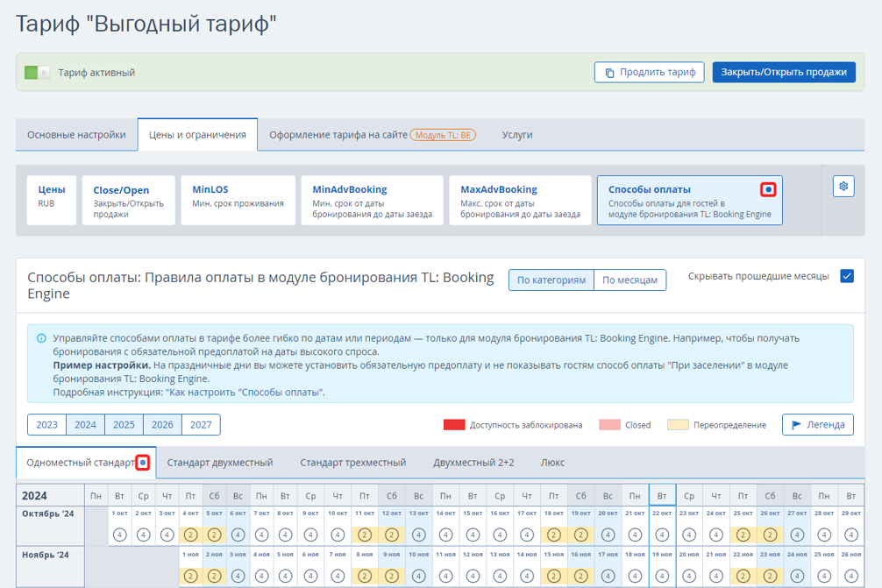Select По категориям view
The width and height of the screenshot is (882, 588).
[x=551, y=280]
